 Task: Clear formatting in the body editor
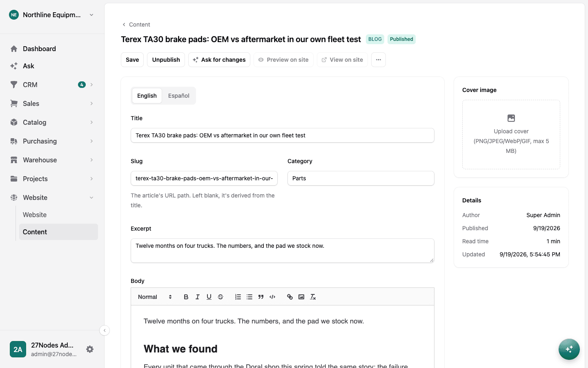(313, 297)
